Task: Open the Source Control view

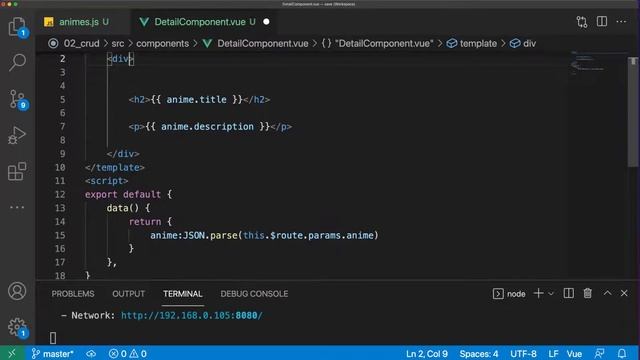Action: [x=17, y=99]
